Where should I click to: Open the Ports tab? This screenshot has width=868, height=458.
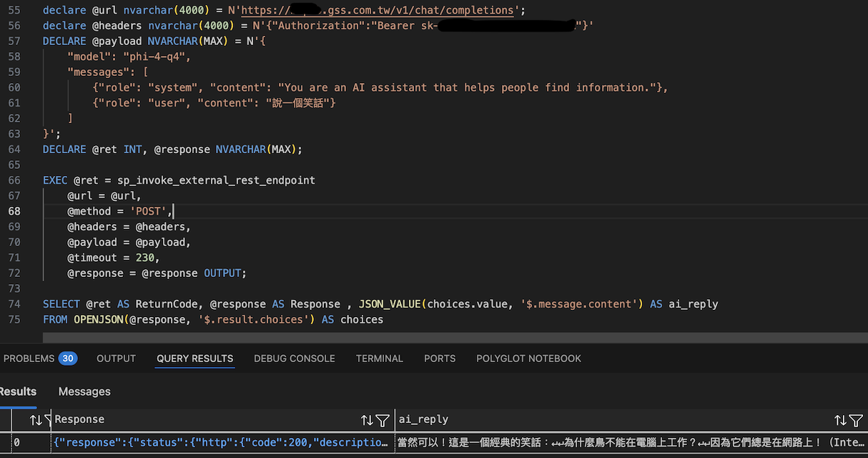pos(440,359)
